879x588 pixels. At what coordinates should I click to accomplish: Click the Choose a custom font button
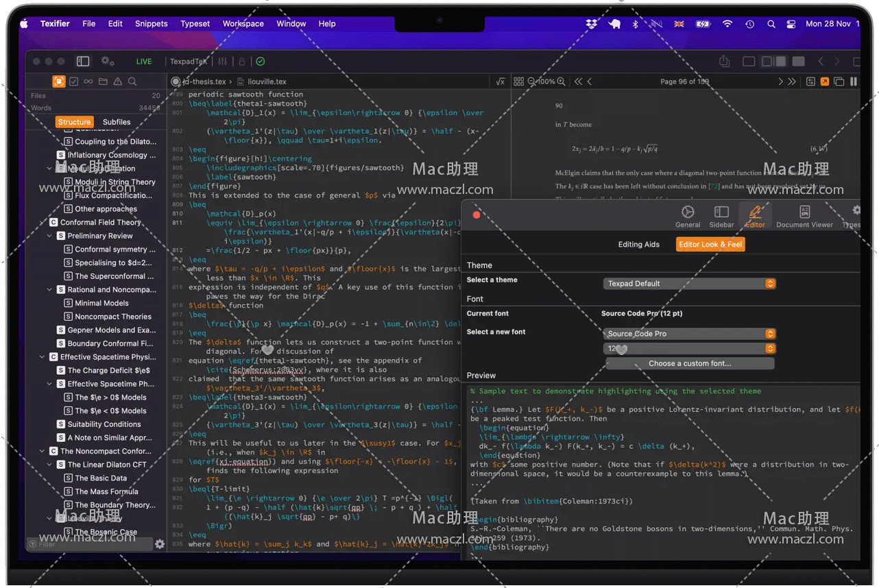[x=690, y=364]
